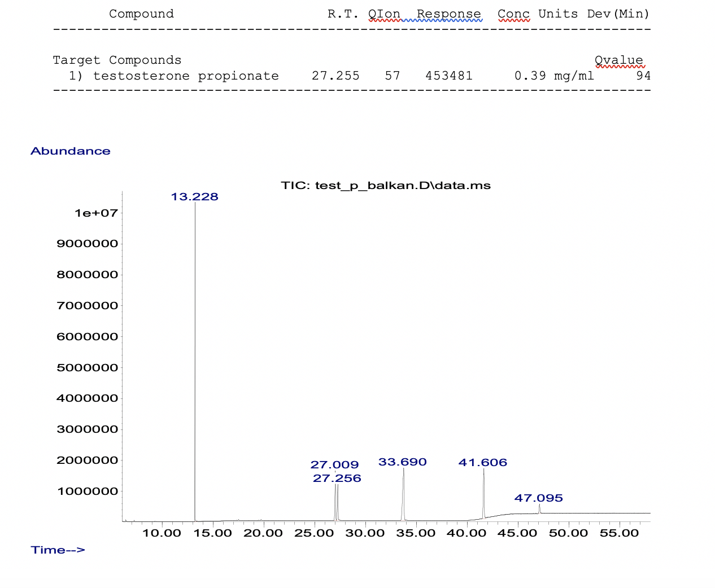This screenshot has width=715, height=588.
Task: Click the Qvalue heading
Action: click(x=619, y=60)
